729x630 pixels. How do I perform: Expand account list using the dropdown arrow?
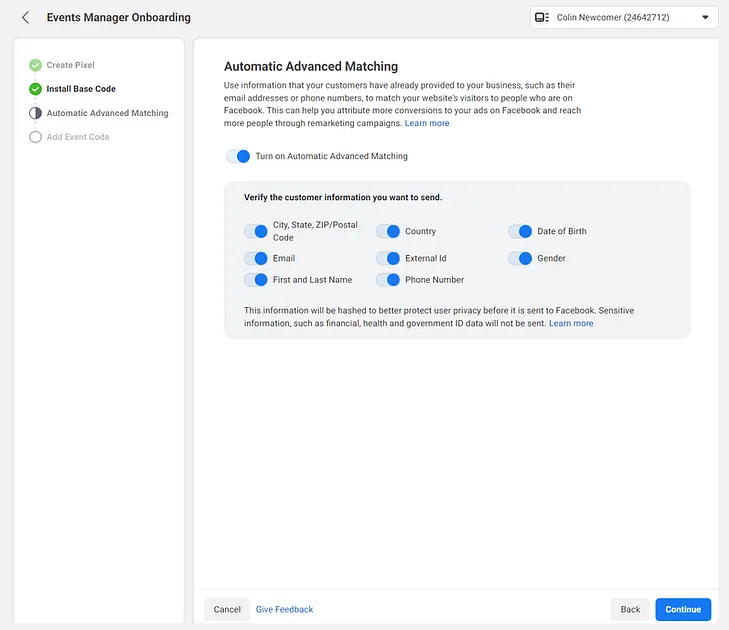(705, 18)
